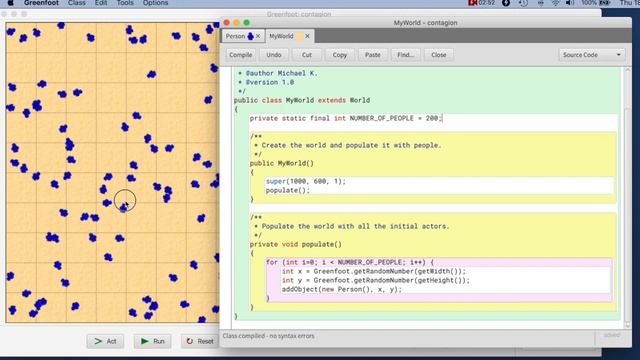Close the MyWorld tab
640x360 pixels.
click(x=307, y=36)
